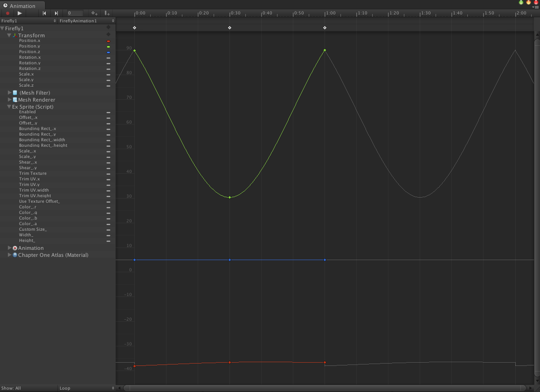Click the Animation component play icon

(x=15, y=248)
